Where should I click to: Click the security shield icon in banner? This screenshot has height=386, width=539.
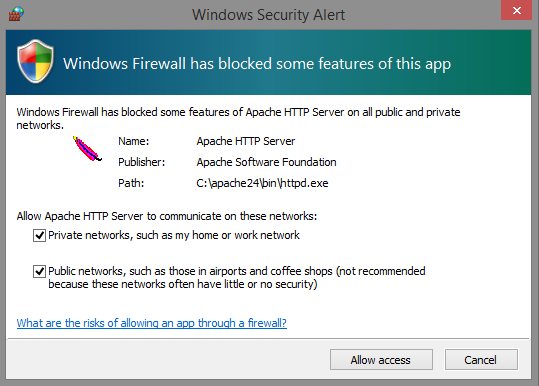(x=35, y=61)
